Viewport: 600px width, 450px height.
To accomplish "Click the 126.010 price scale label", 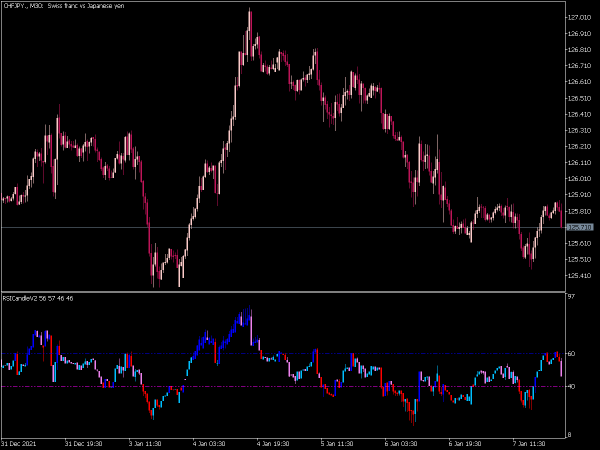I will pos(580,178).
